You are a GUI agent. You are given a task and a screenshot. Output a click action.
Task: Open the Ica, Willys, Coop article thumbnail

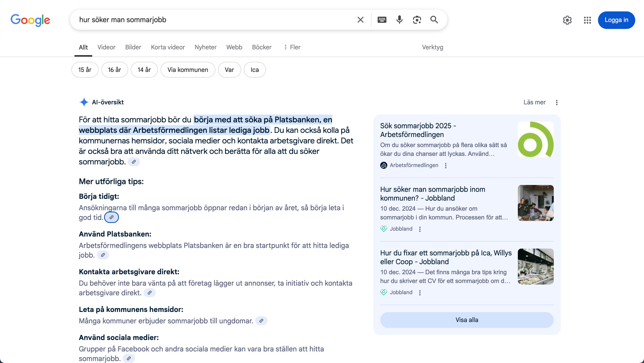536,266
